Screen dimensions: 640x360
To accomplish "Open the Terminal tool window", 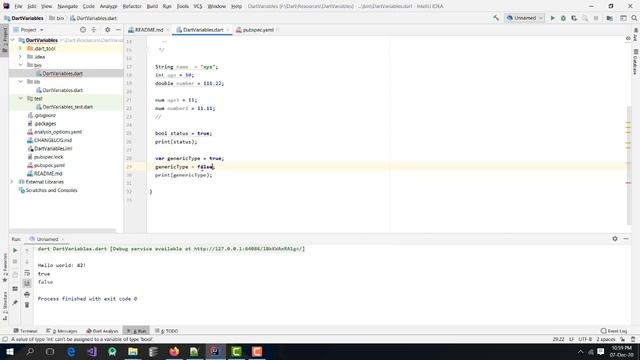I will (25, 331).
